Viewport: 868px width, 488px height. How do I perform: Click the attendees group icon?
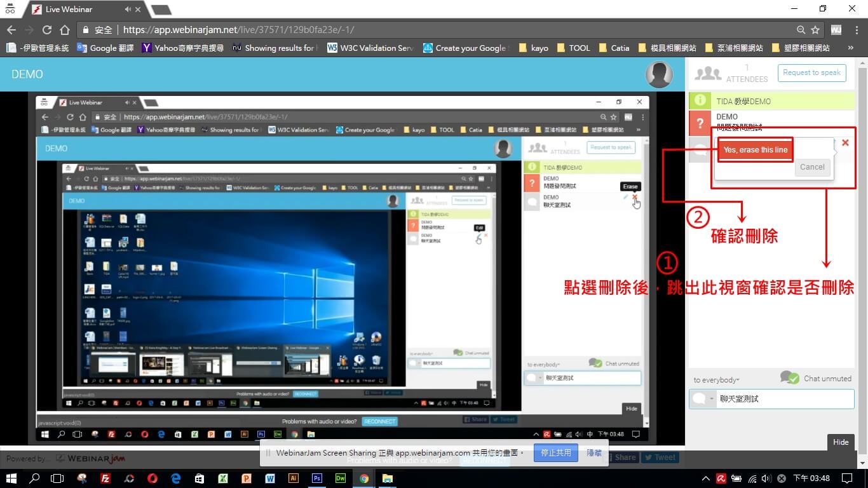[x=708, y=74]
